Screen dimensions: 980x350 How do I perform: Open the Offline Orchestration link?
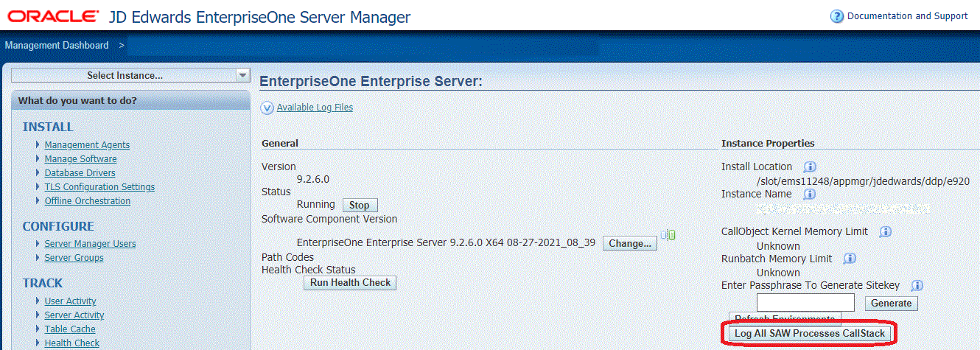(x=87, y=201)
